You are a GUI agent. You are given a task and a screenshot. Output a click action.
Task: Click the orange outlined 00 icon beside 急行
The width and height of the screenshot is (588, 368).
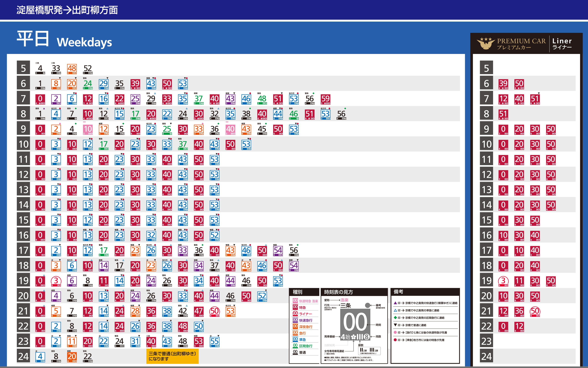[295, 333]
